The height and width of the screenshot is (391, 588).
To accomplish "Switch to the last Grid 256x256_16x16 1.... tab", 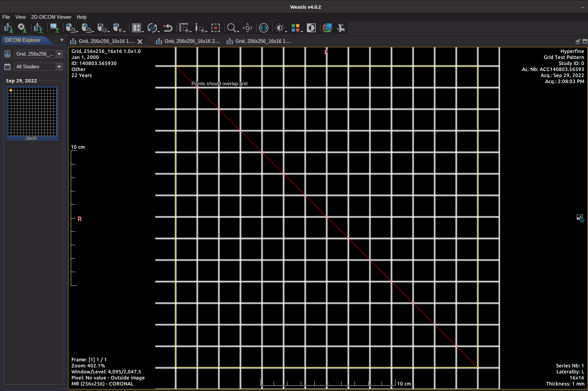I will click(263, 41).
